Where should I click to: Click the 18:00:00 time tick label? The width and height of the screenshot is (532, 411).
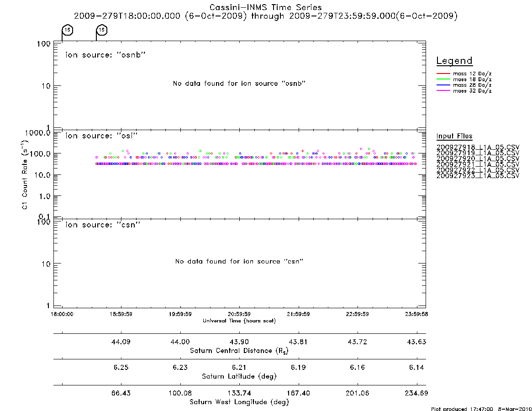pos(62,314)
